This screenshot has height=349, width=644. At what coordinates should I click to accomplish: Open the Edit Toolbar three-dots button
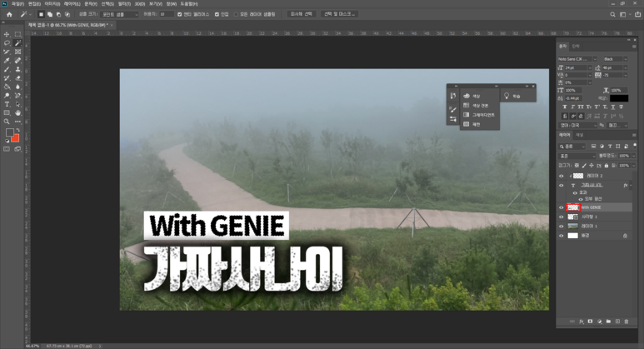18,122
